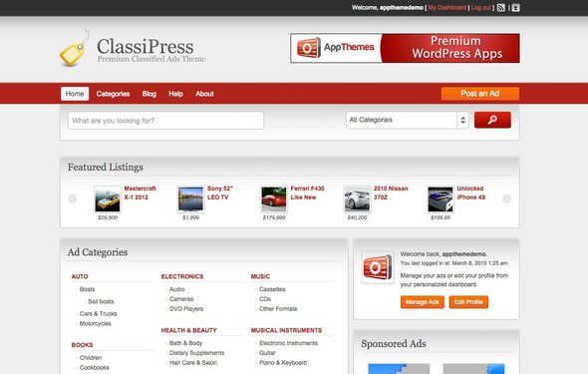Click the Premium WordPress Apps banner
Screen dimensions: 588x374
(405, 48)
